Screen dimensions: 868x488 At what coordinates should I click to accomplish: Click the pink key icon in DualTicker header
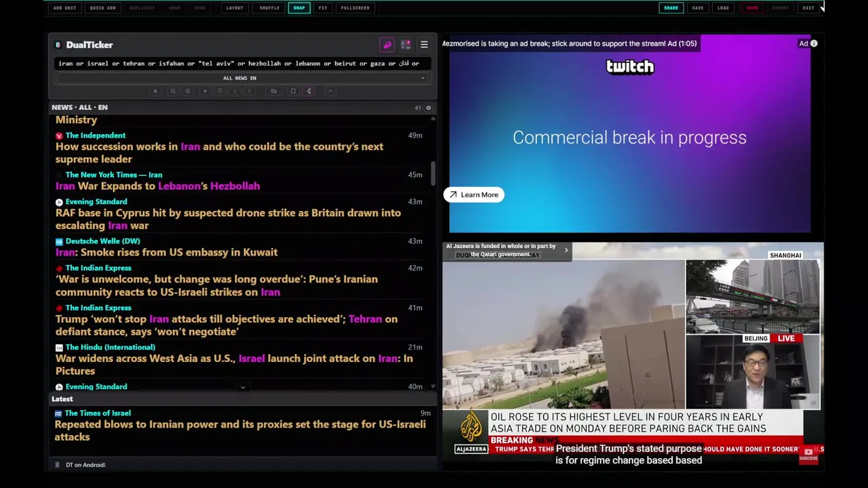tap(387, 45)
